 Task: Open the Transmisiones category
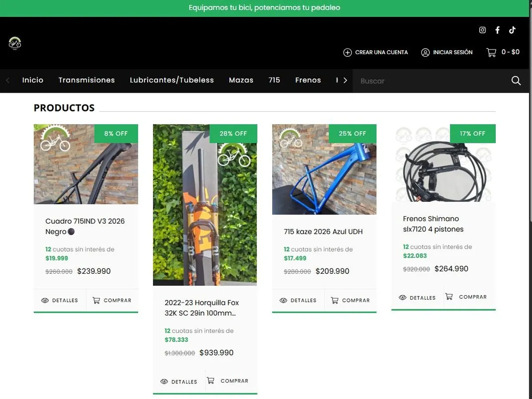86,80
